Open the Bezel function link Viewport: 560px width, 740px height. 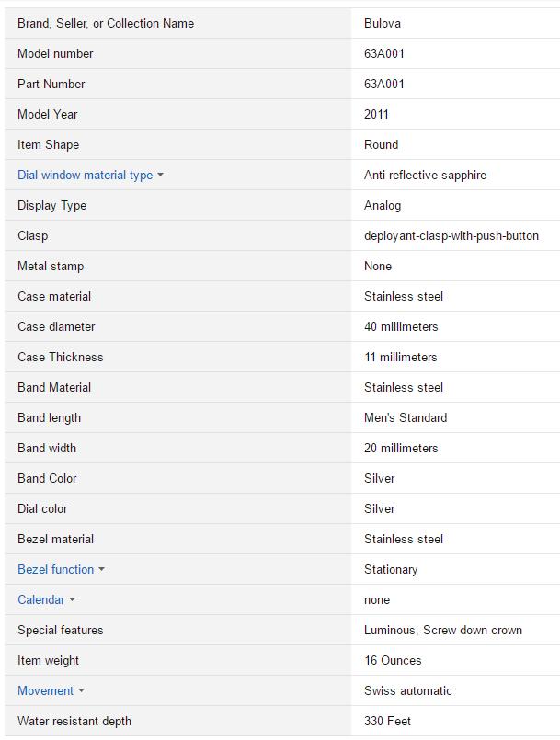click(55, 569)
